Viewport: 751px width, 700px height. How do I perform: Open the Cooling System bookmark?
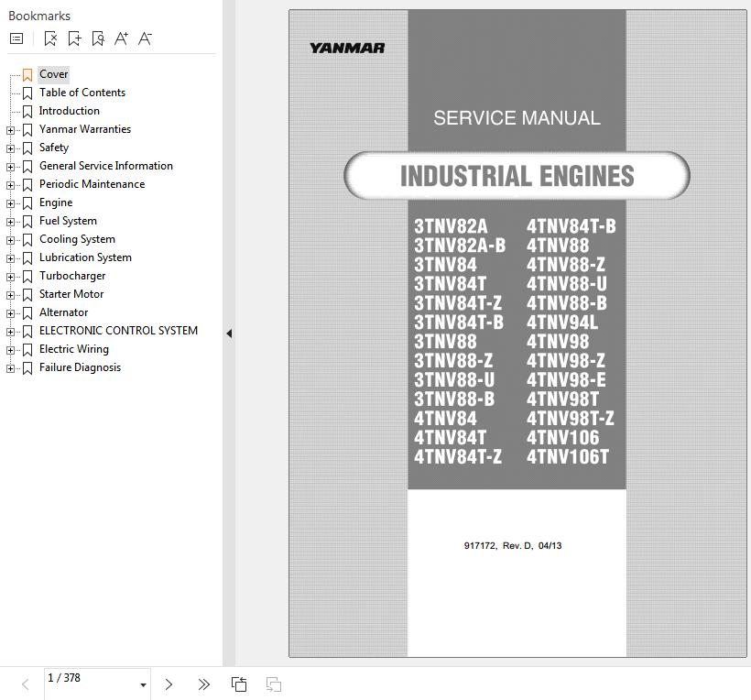[77, 239]
